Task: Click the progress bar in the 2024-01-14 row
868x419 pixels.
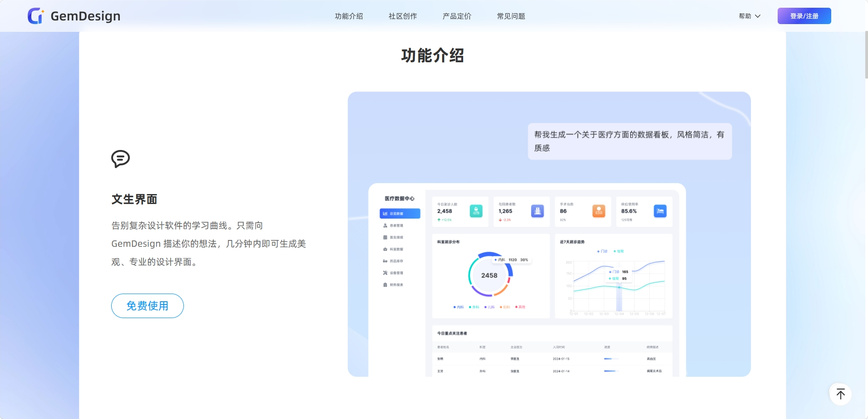Action: coord(611,371)
